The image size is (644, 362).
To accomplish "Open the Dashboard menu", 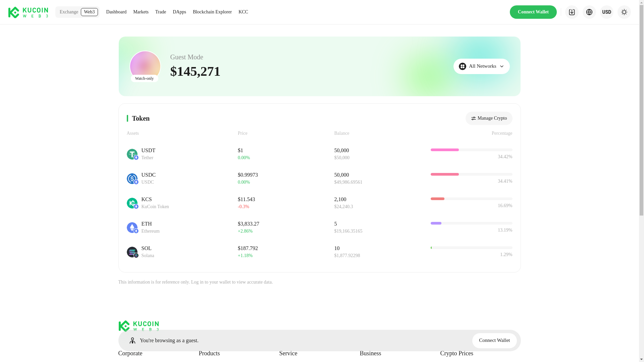I will [116, 12].
